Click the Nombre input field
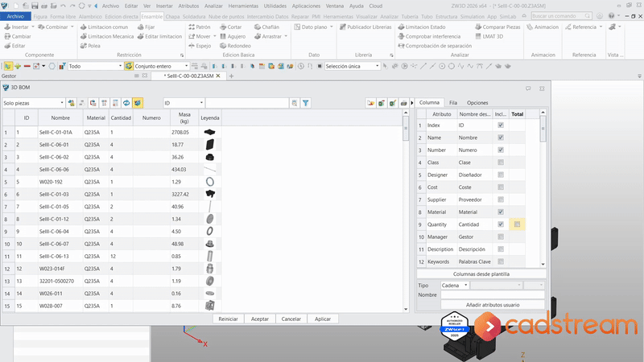Screen dimensions: 644x362 493,294
